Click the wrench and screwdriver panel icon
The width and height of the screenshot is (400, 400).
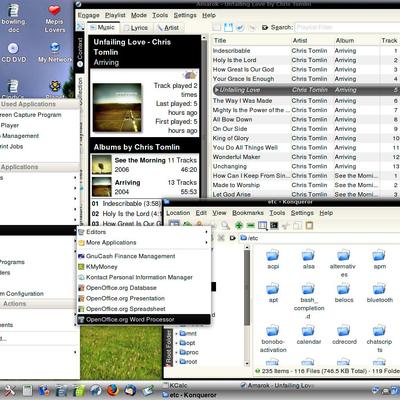click(x=9, y=390)
